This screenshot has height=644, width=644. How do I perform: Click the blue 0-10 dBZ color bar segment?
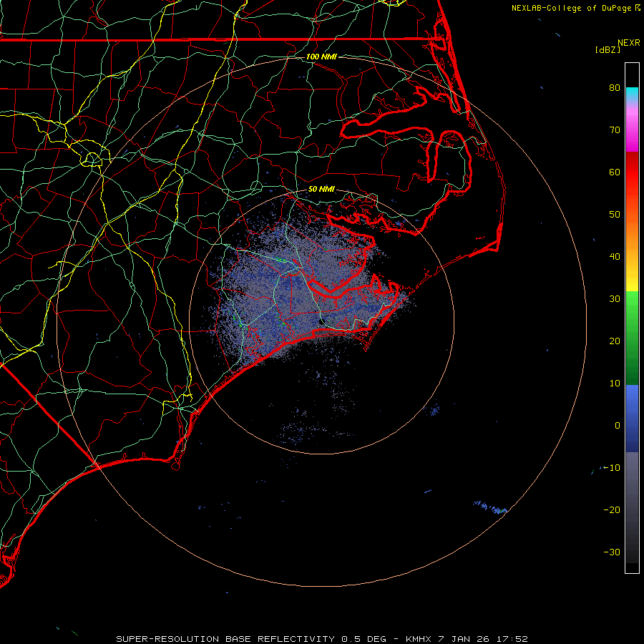tap(632, 404)
